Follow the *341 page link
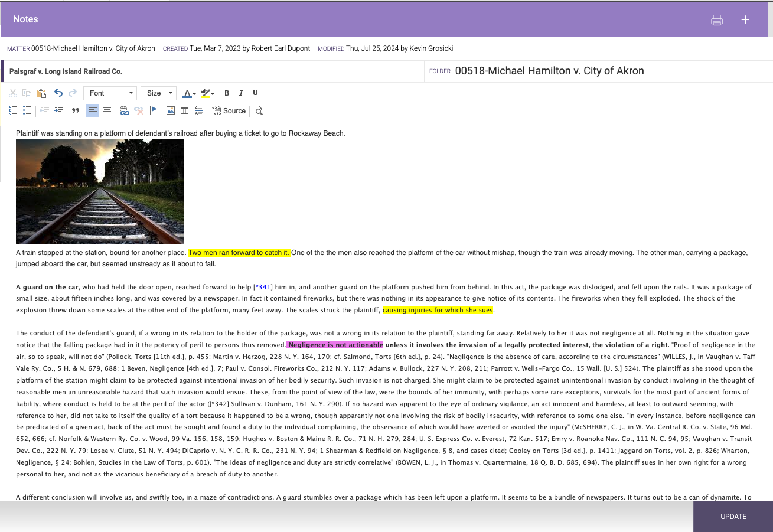The width and height of the screenshot is (773, 532). pyautogui.click(x=263, y=287)
